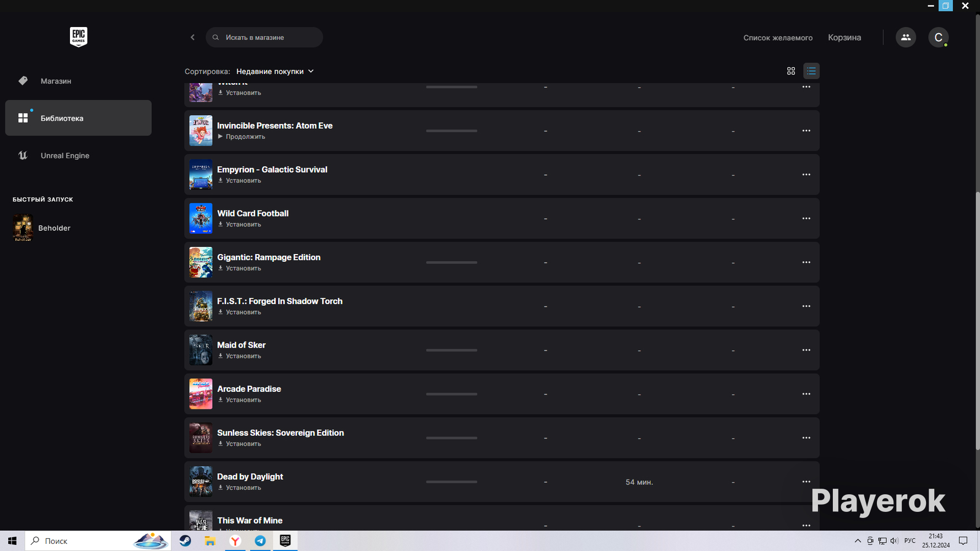The image size is (980, 551).
Task: Open Telegram from the taskbar
Action: click(x=260, y=541)
